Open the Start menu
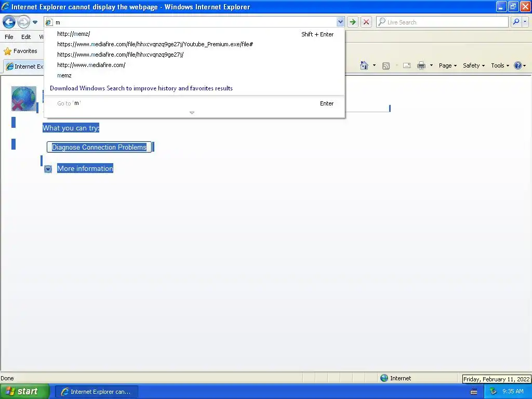Viewport: 532px width, 399px height. tap(25, 391)
